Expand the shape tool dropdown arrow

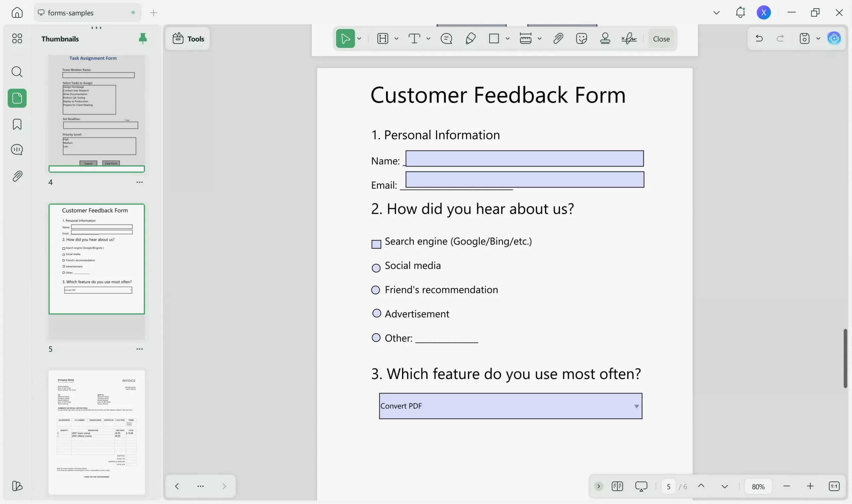508,38
